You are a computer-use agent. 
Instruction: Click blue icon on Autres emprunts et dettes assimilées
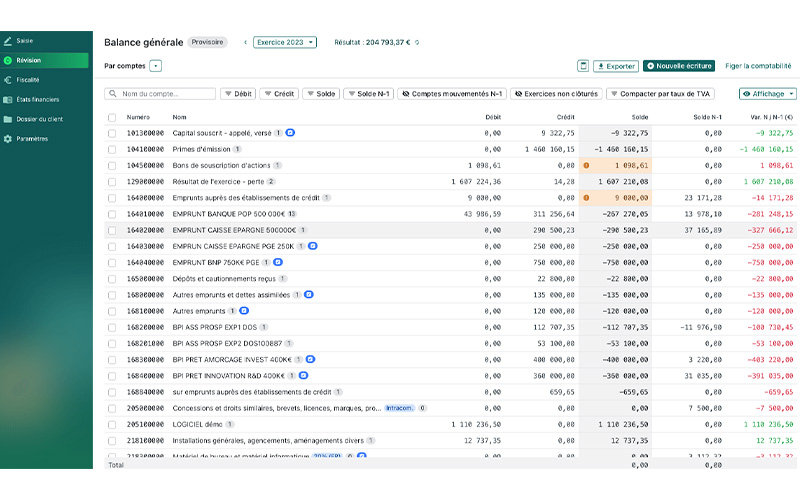pos(309,294)
